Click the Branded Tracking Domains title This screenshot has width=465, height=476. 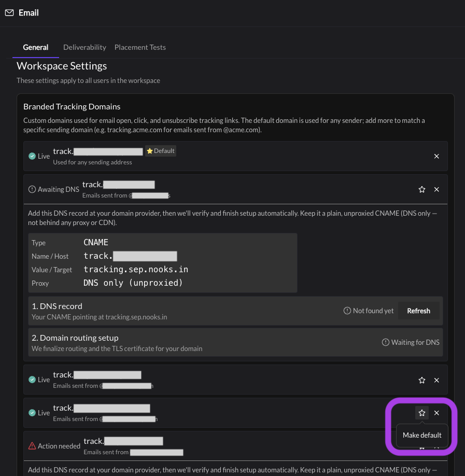[72, 106]
